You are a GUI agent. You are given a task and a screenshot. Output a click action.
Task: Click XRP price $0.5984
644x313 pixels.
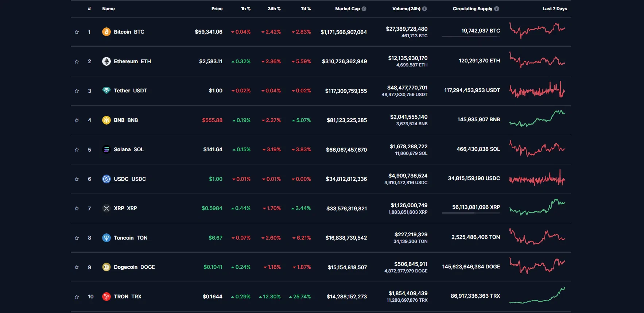[x=212, y=208]
